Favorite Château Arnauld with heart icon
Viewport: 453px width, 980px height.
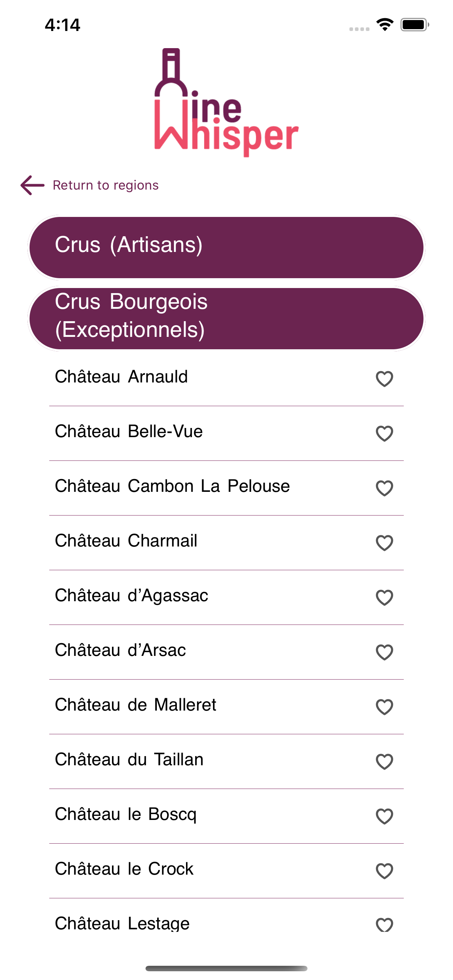click(384, 378)
